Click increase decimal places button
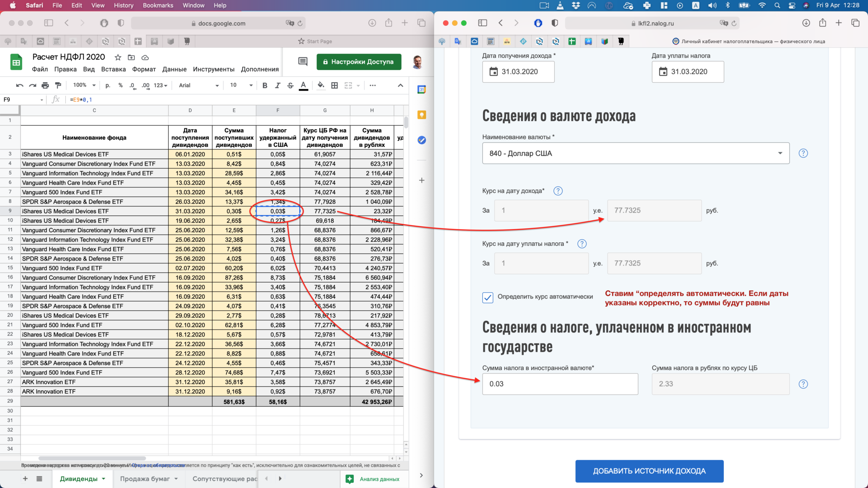868x488 pixels. click(x=145, y=86)
